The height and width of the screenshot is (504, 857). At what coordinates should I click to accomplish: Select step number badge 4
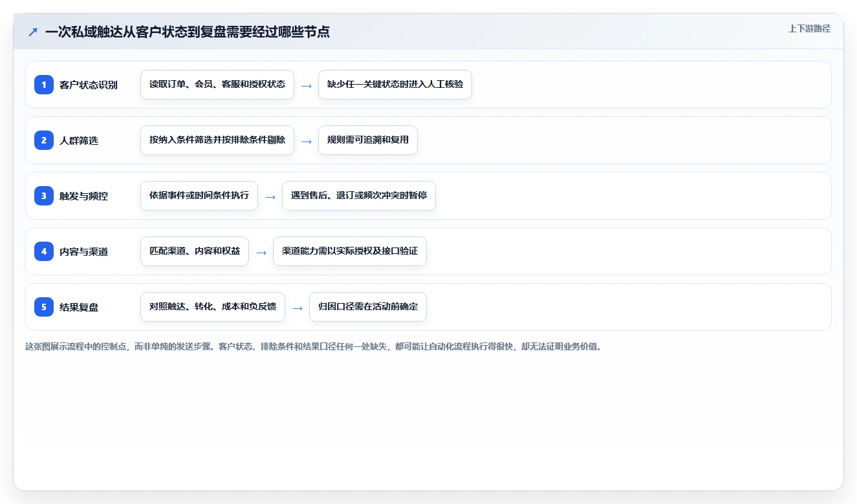tap(44, 251)
